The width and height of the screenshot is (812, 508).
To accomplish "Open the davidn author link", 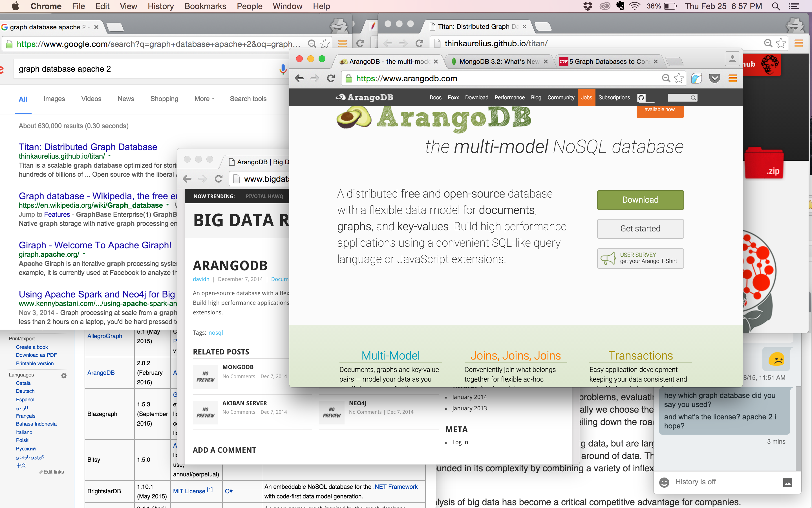I will pyautogui.click(x=201, y=279).
